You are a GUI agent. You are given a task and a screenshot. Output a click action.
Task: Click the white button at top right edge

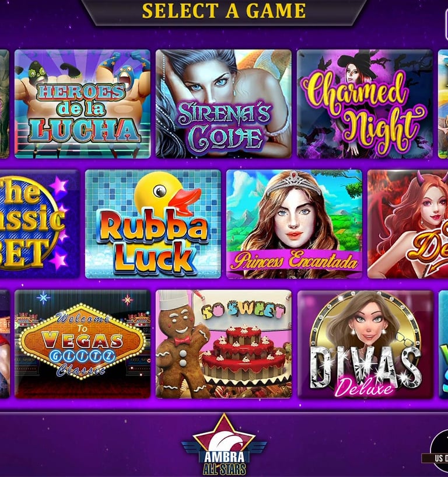coord(446,25)
